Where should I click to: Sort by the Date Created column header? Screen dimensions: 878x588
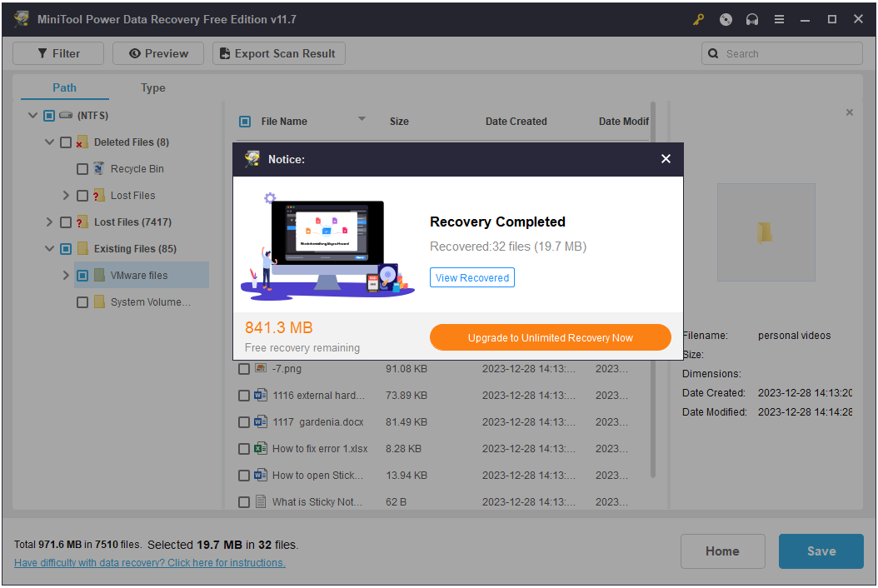click(x=516, y=122)
